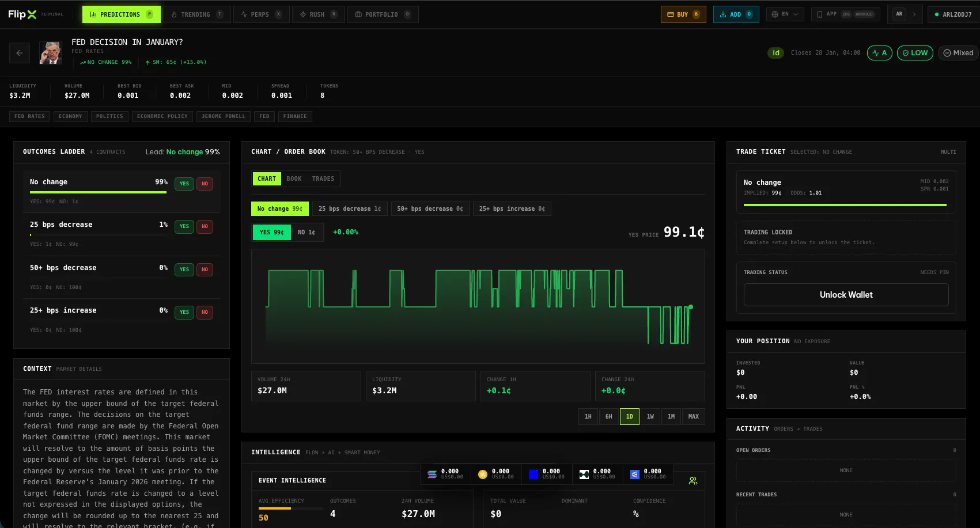
Task: Click the BUY button in the top bar
Action: coord(683,14)
